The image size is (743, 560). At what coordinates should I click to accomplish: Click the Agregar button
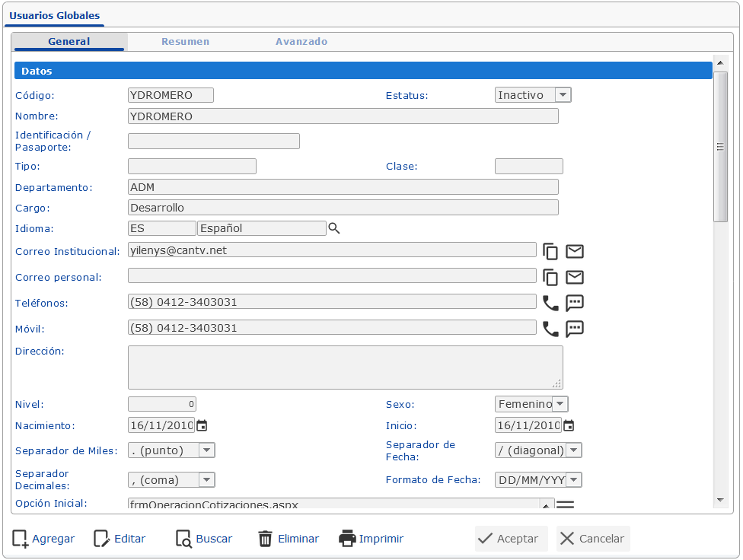click(43, 539)
